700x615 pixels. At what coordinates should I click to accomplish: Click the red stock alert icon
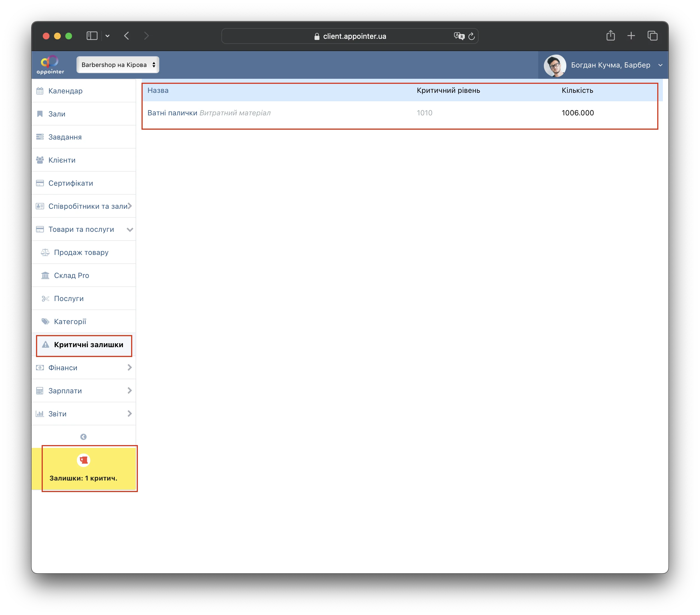84,460
